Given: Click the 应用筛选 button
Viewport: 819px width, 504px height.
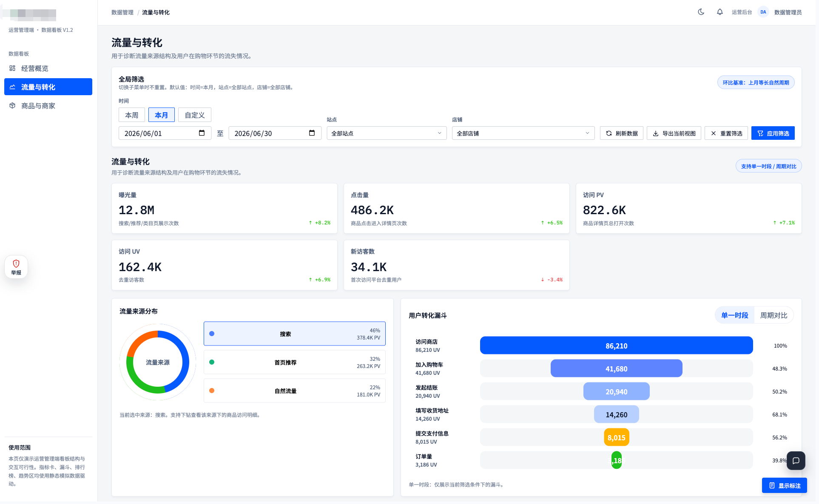Looking at the screenshot, I should (773, 133).
